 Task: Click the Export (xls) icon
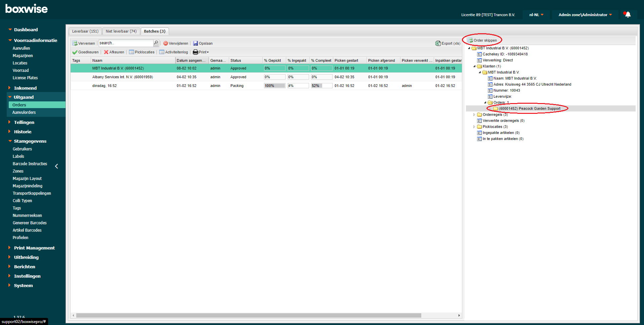[x=438, y=43]
